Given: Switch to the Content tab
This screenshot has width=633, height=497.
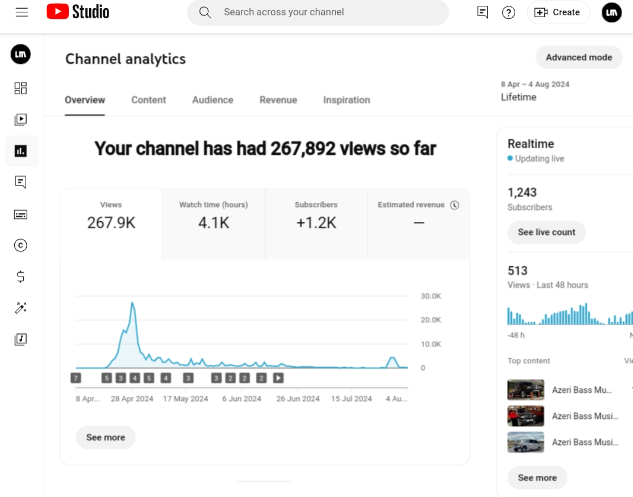Looking at the screenshot, I should [149, 100].
